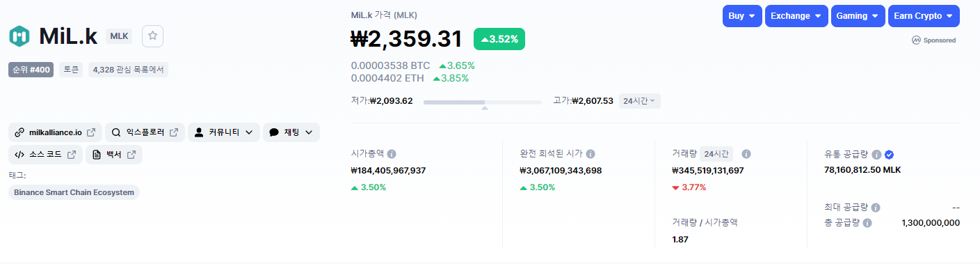
Task: Click the magnifier icon in 익스플로러 button
Action: click(x=116, y=132)
